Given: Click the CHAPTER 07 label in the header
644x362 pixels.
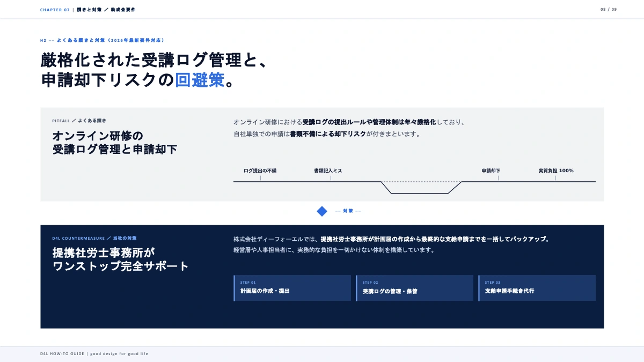Looking at the screenshot, I should pos(55,10).
